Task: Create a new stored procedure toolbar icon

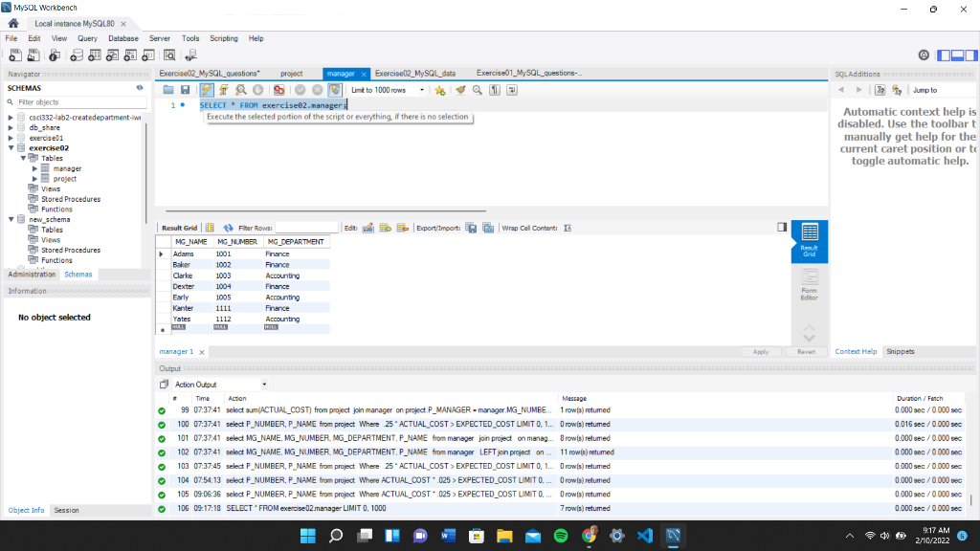Action: (130, 55)
